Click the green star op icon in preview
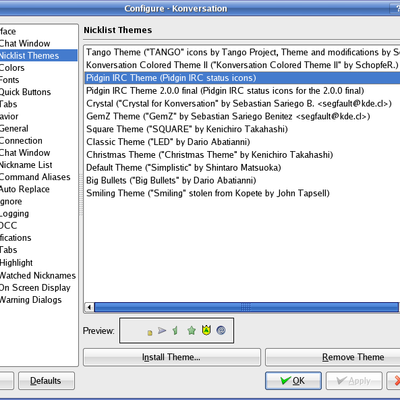Viewport: 400px width, 400px height. coord(191,330)
